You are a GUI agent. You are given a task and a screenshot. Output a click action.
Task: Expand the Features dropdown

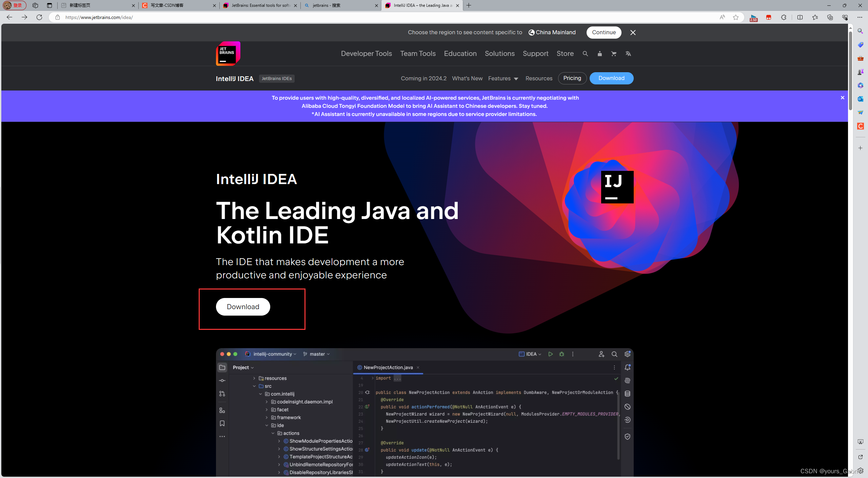tap(503, 78)
